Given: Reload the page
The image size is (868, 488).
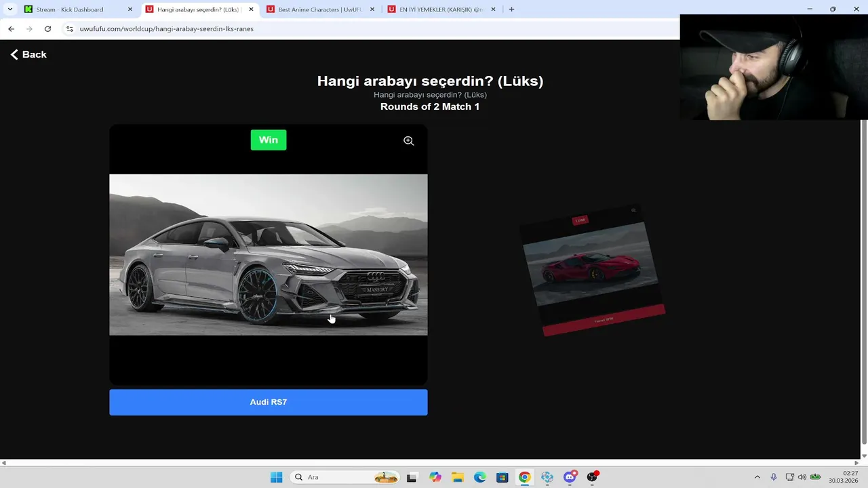Looking at the screenshot, I should (x=47, y=29).
